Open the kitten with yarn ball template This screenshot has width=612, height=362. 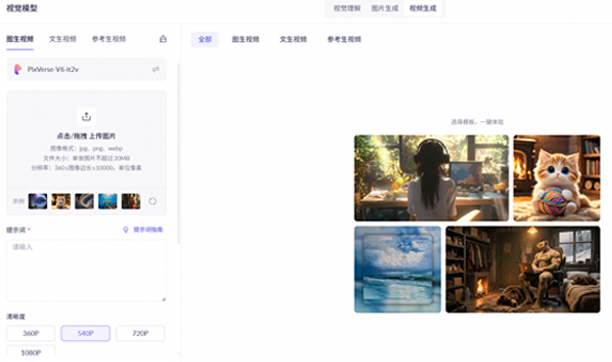click(x=557, y=178)
